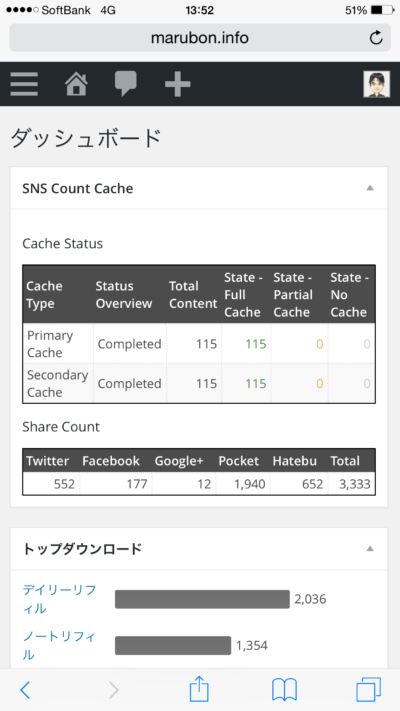Select State - Partial Cache header
400x711 pixels.
click(293, 295)
